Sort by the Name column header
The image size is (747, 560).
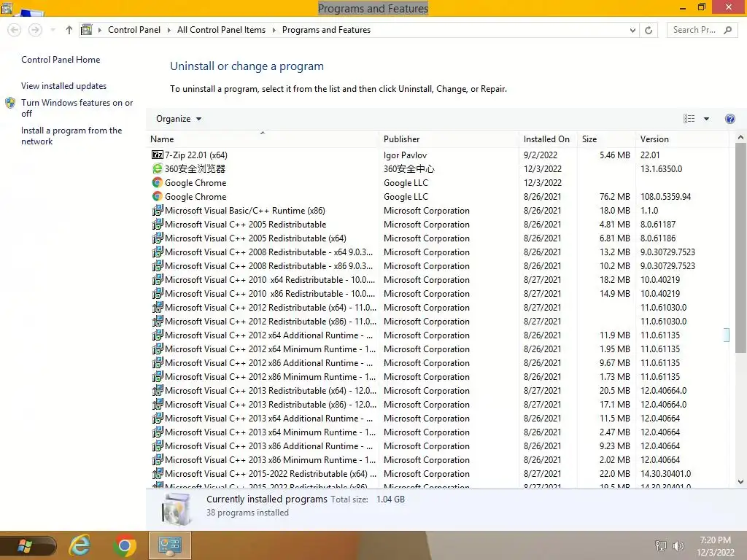(x=263, y=139)
